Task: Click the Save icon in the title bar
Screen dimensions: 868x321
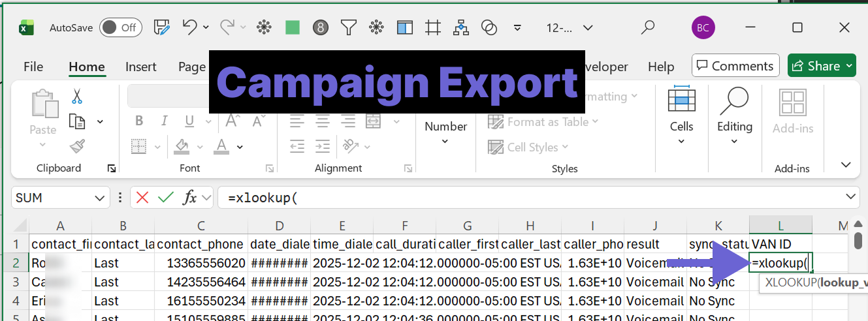Action: pyautogui.click(x=161, y=27)
